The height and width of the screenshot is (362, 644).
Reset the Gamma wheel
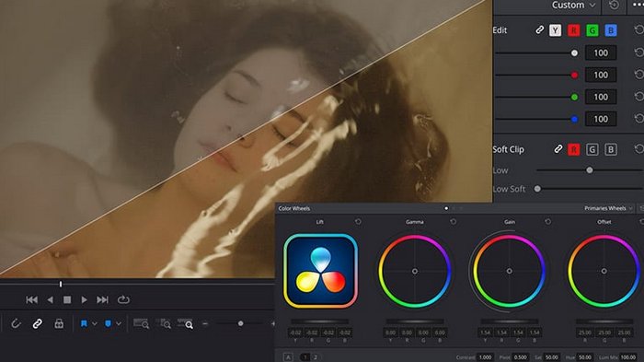click(x=453, y=222)
